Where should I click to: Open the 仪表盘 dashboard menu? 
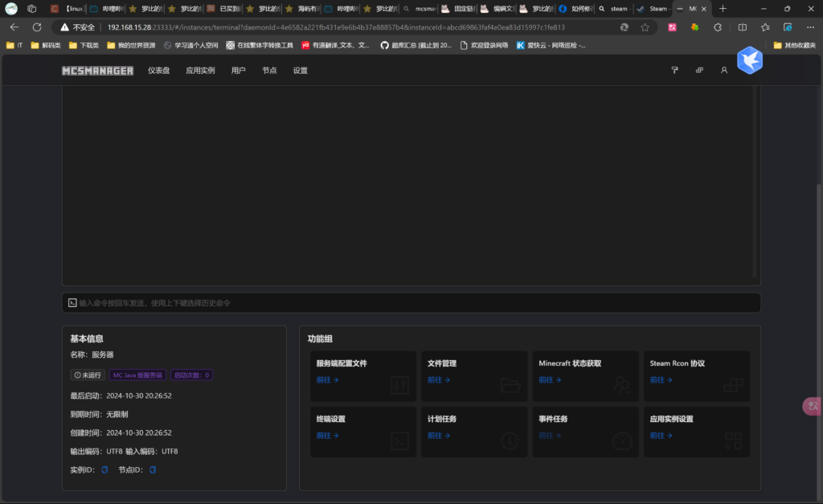[158, 71]
